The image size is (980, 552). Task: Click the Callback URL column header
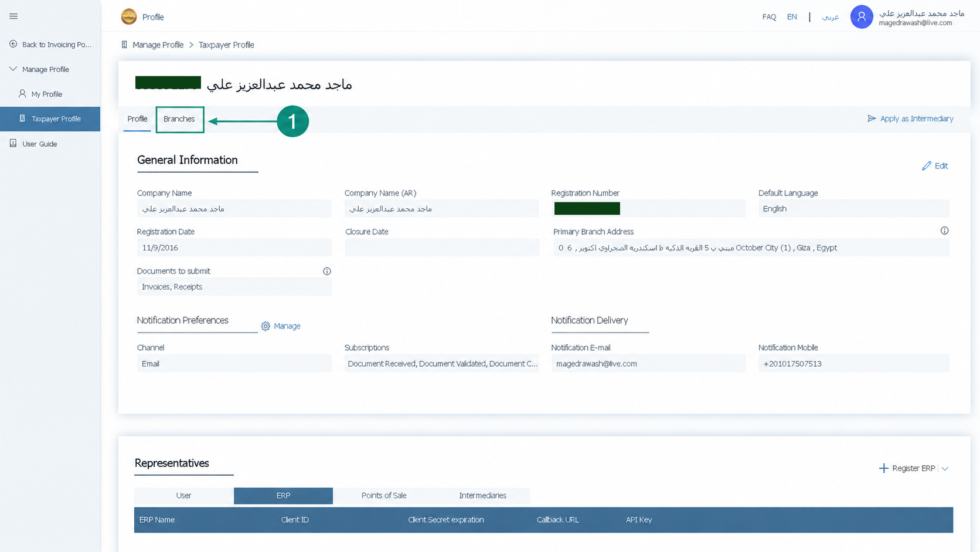tap(557, 520)
